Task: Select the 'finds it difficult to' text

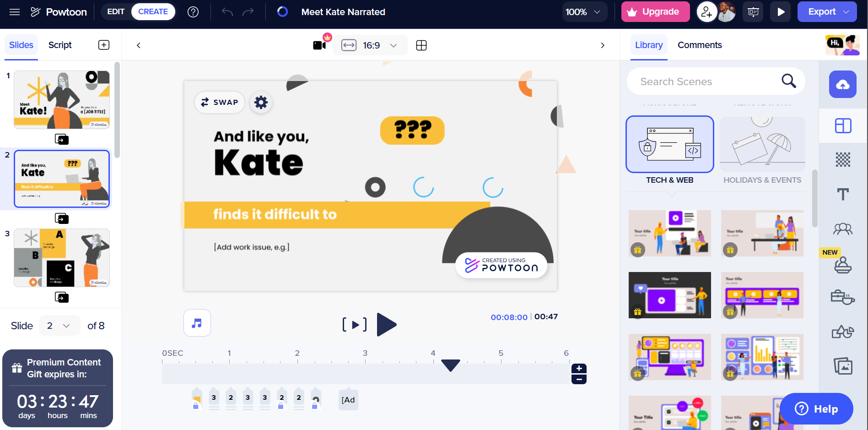Action: pyautogui.click(x=275, y=214)
